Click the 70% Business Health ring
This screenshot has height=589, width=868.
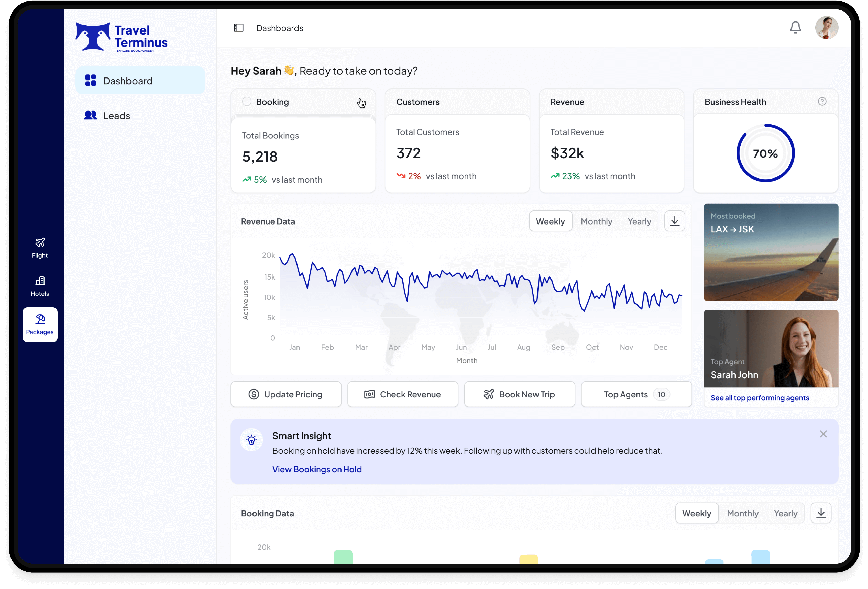[765, 153]
